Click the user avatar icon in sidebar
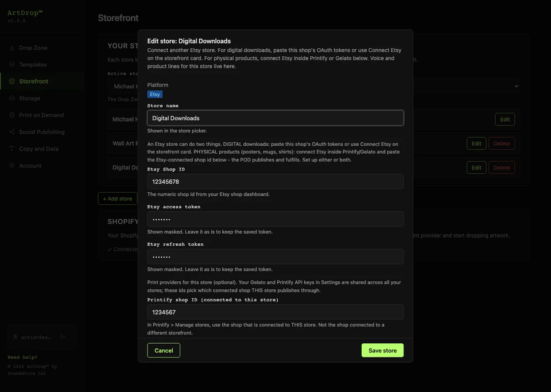Image resolution: width=551 pixels, height=392 pixels. [x=15, y=337]
